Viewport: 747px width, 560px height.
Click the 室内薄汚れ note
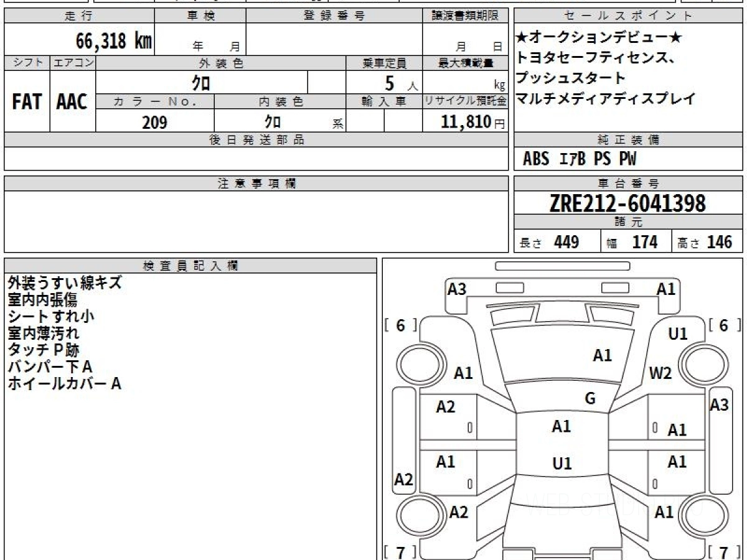43,333
